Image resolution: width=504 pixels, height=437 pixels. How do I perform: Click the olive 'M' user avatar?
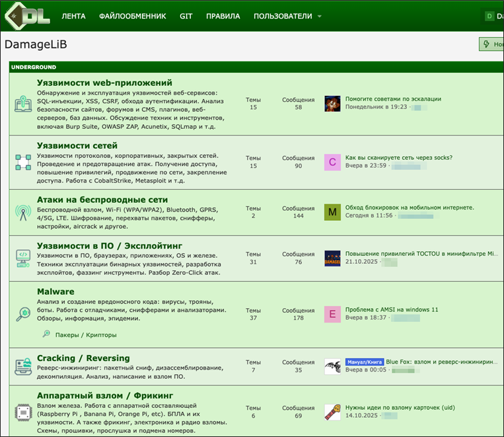pyautogui.click(x=332, y=212)
